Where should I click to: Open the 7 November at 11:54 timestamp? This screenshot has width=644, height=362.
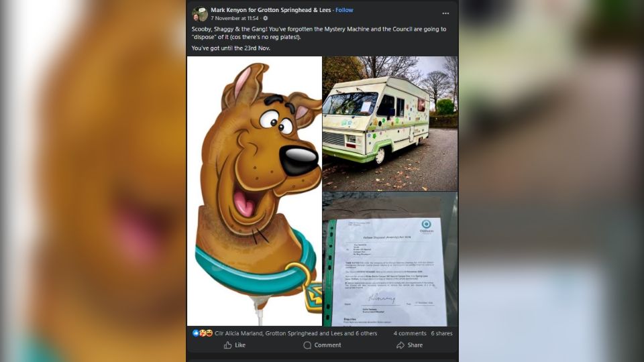click(235, 18)
